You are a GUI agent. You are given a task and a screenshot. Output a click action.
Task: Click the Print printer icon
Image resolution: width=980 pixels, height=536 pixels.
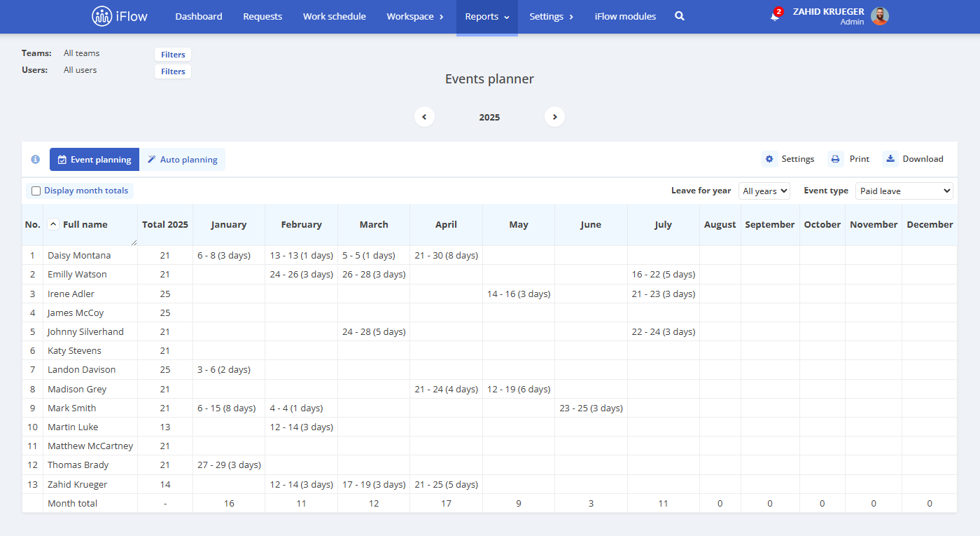tap(835, 159)
